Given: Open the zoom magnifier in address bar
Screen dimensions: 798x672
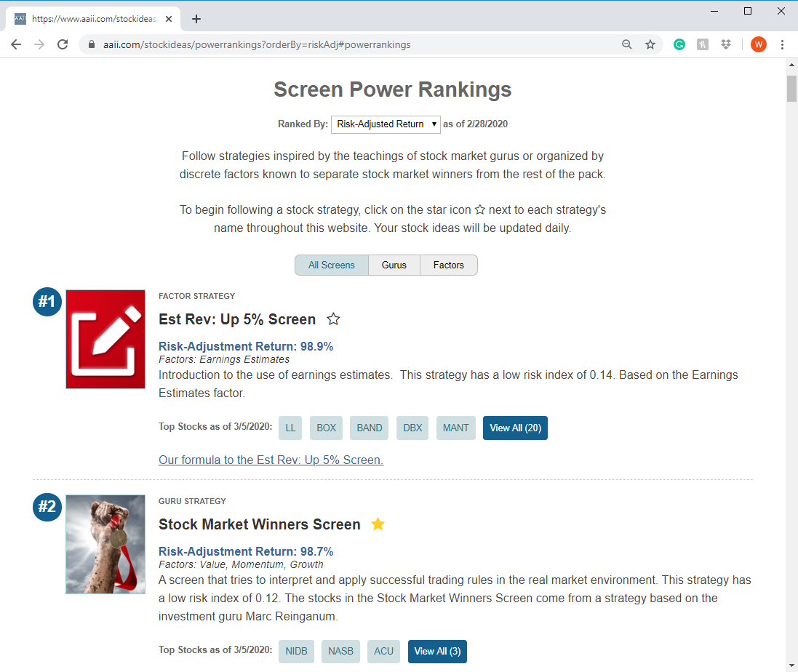Looking at the screenshot, I should click(627, 45).
